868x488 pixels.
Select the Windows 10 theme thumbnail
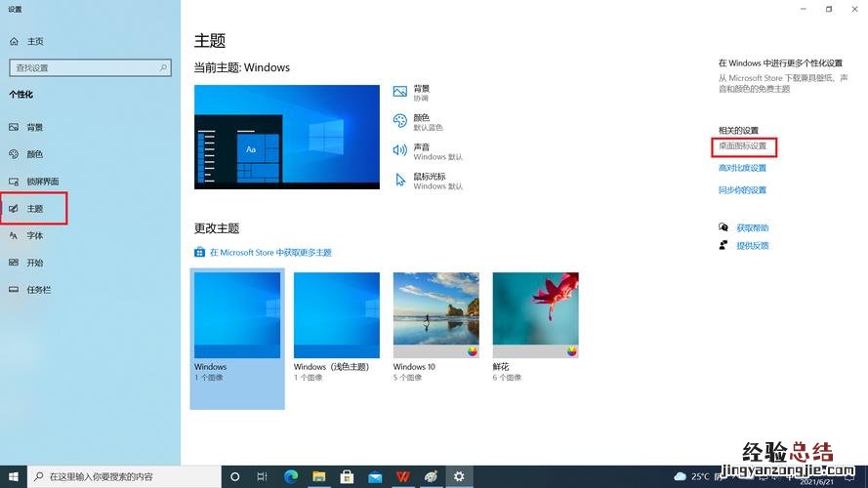[x=436, y=315]
